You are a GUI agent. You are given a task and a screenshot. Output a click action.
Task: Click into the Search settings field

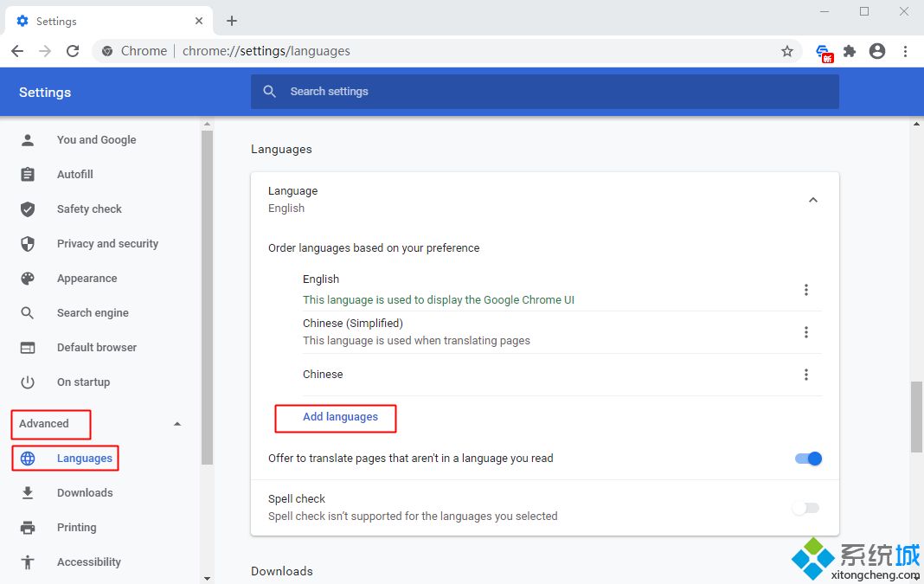coord(545,92)
